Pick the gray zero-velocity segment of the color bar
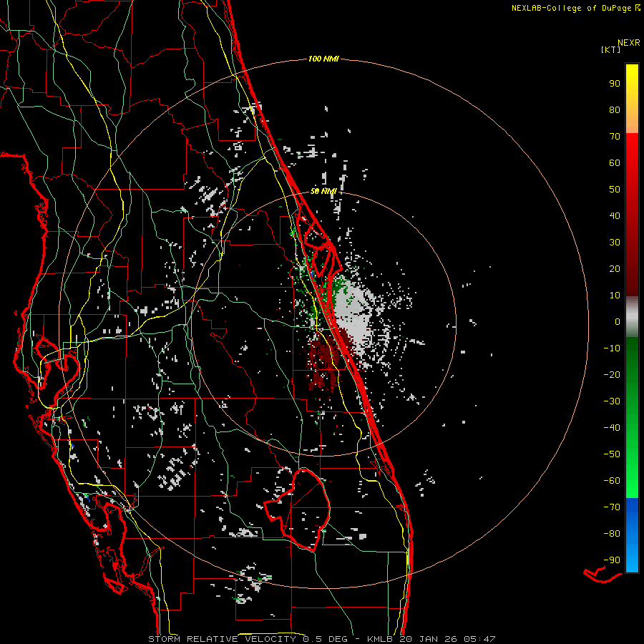Image resolution: width=644 pixels, height=644 pixels. 632,317
